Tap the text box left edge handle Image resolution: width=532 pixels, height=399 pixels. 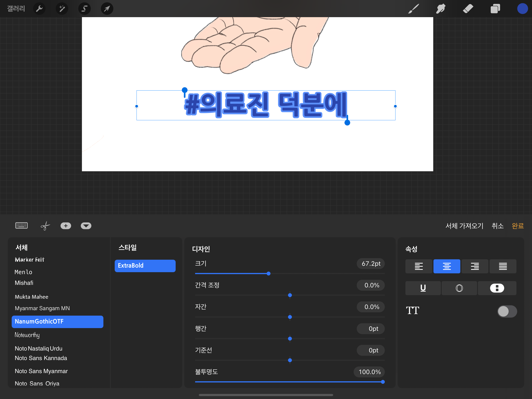coord(137,106)
